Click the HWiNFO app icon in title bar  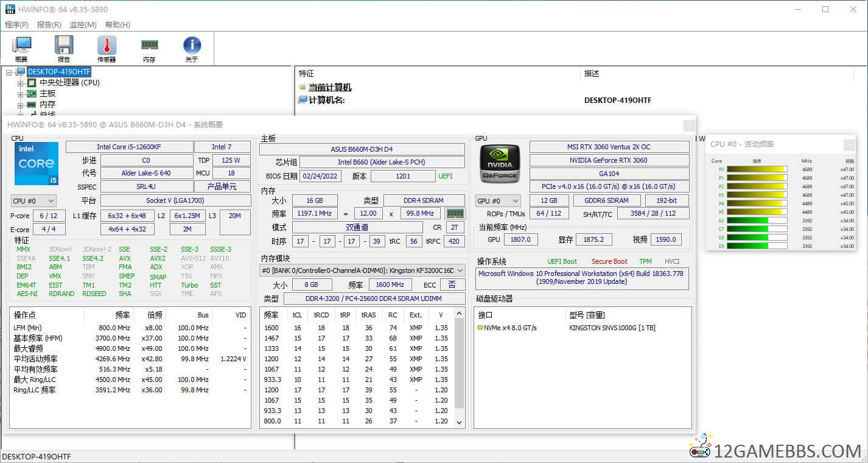(10, 9)
